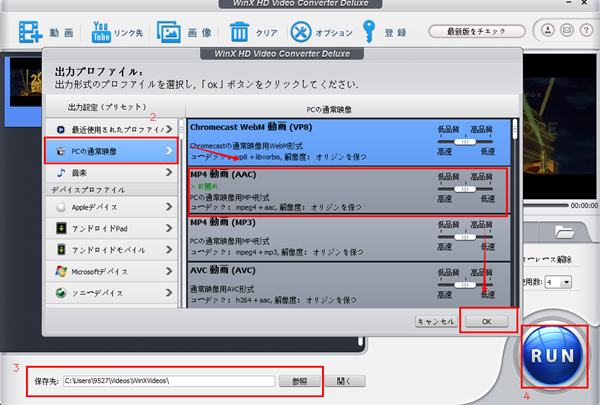Click the image (画像) slideshow icon

pos(169,32)
